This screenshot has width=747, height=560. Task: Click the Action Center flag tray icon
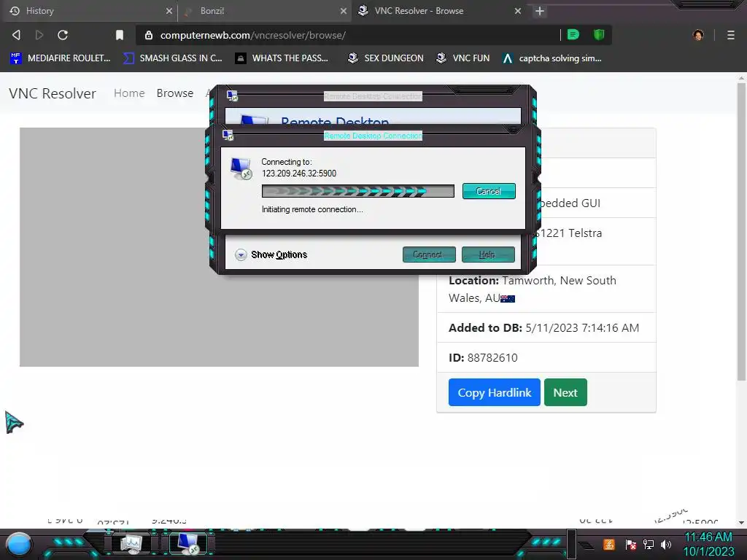(x=630, y=544)
